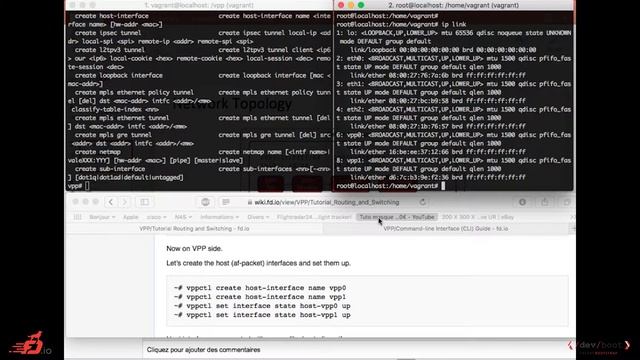Open the 300 X 300 eBay bookmark
This screenshot has width=640, height=360.
478,217
